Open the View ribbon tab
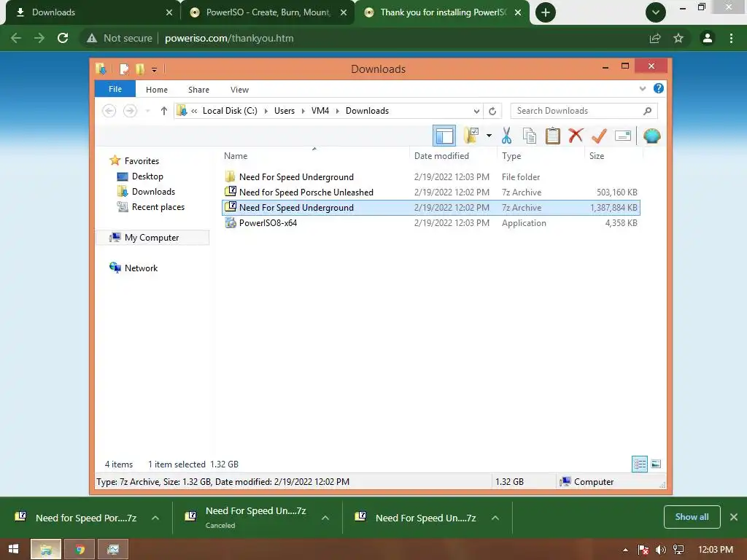Screen dimensions: 747x560 point(239,90)
